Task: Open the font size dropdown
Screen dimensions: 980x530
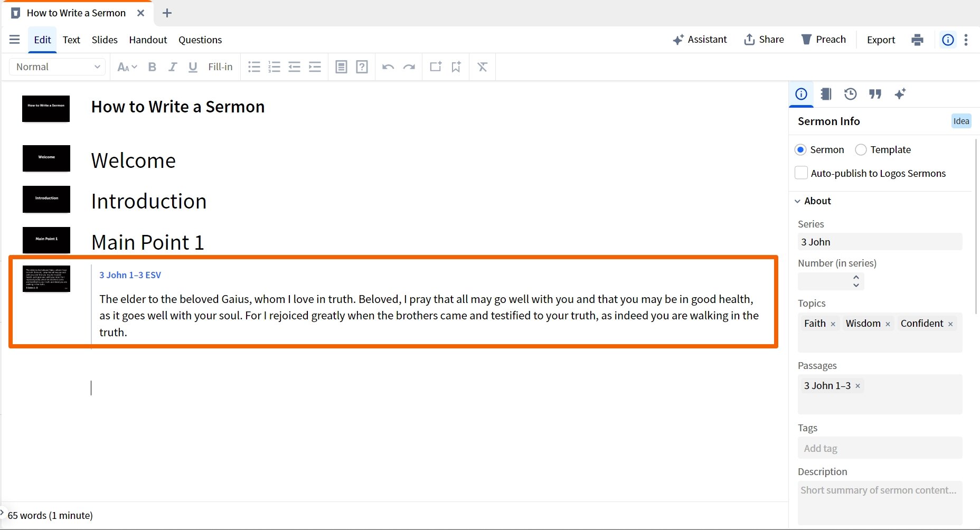Action: [126, 67]
